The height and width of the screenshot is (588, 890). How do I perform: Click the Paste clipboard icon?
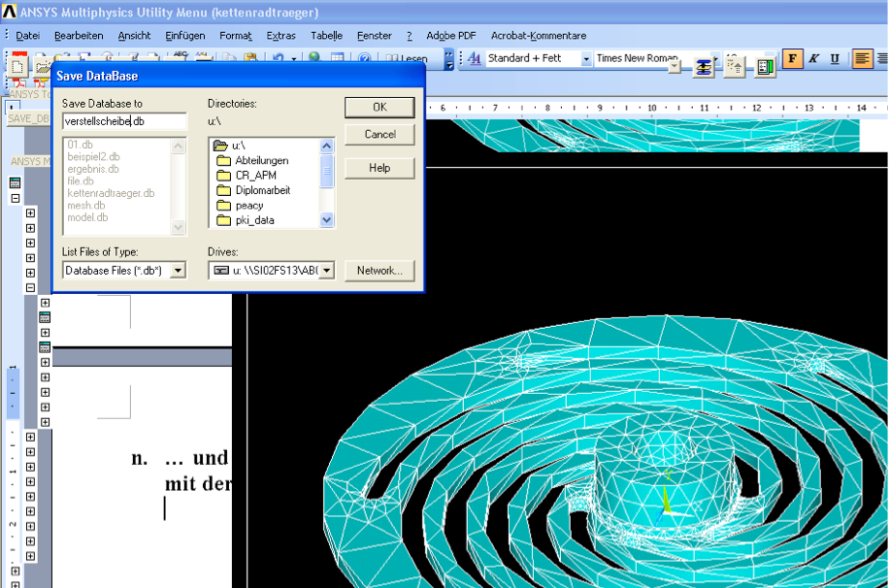pyautogui.click(x=250, y=57)
